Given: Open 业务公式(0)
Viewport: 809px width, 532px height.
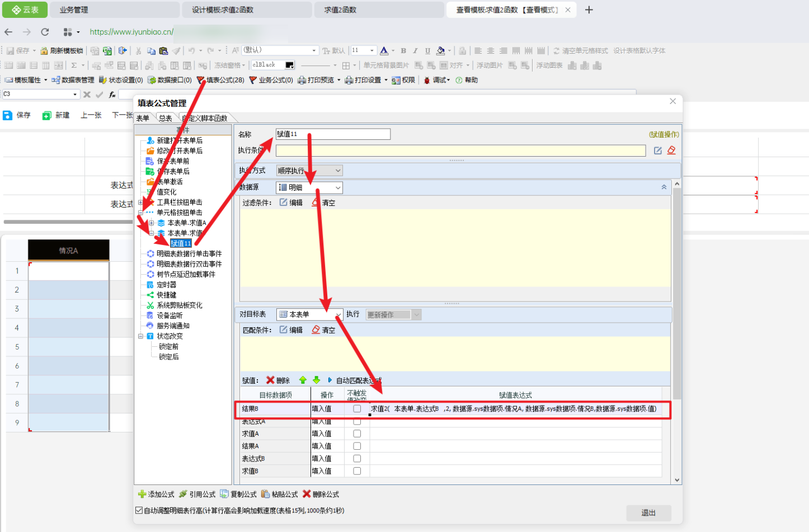Looking at the screenshot, I should pyautogui.click(x=271, y=80).
